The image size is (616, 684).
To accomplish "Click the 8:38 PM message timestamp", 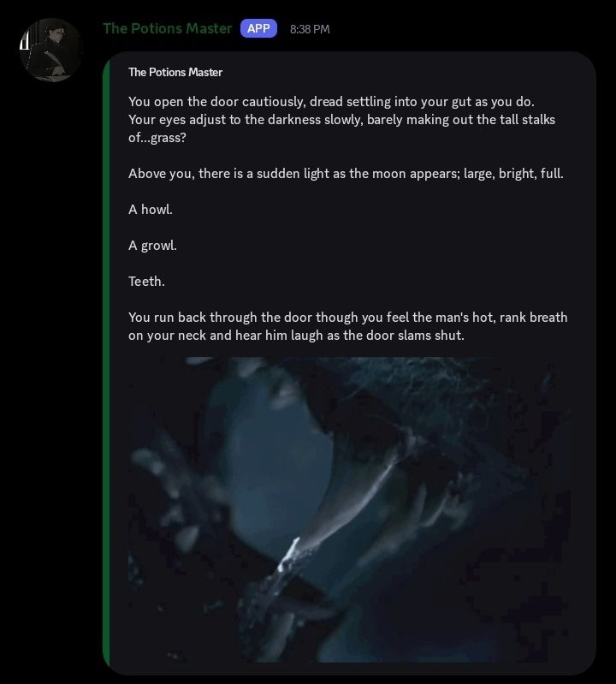I will (x=310, y=29).
